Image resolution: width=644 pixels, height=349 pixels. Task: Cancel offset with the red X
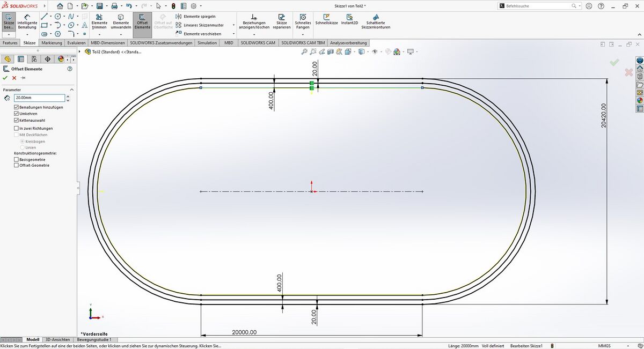(14, 78)
